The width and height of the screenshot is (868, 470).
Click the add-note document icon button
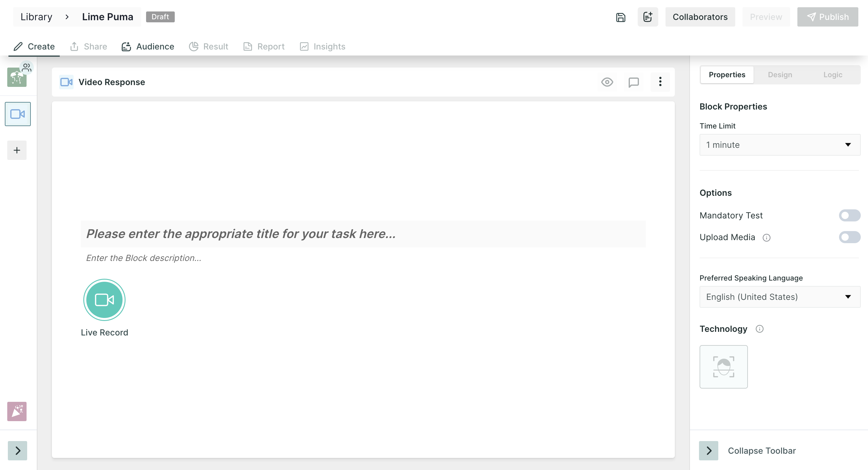pos(648,17)
